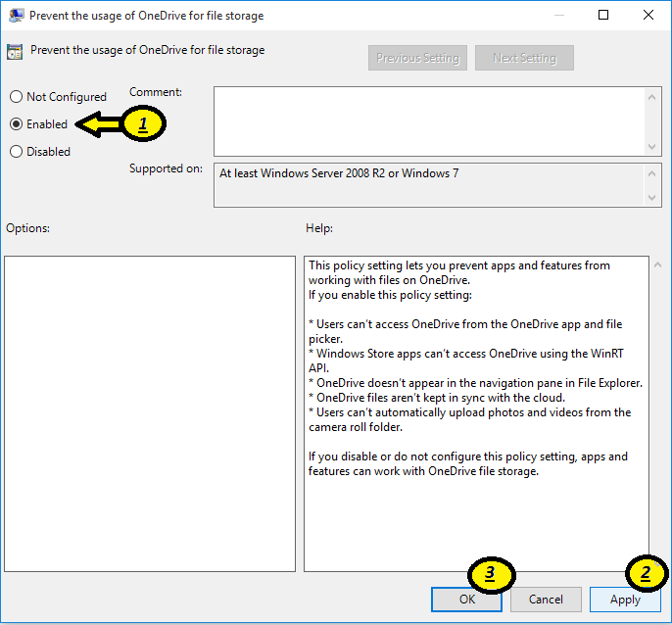Screen dimensions: 672x625
Task: Close the policy dialog window
Action: point(648,15)
